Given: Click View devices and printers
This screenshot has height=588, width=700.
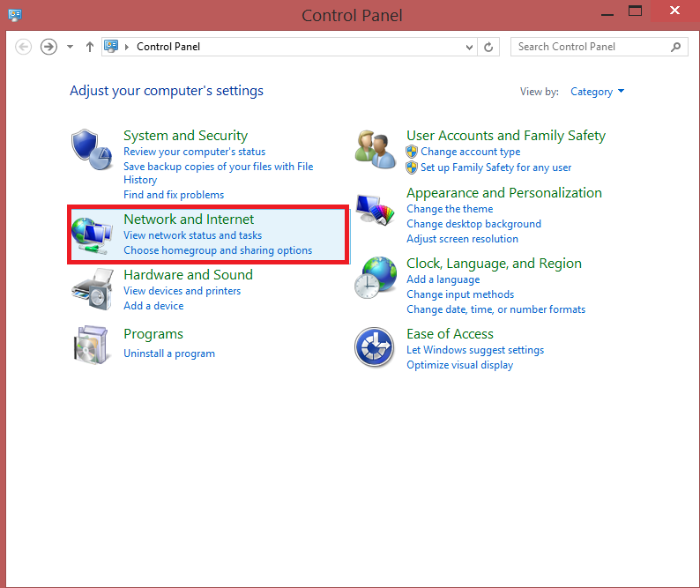Looking at the screenshot, I should pos(182,291).
